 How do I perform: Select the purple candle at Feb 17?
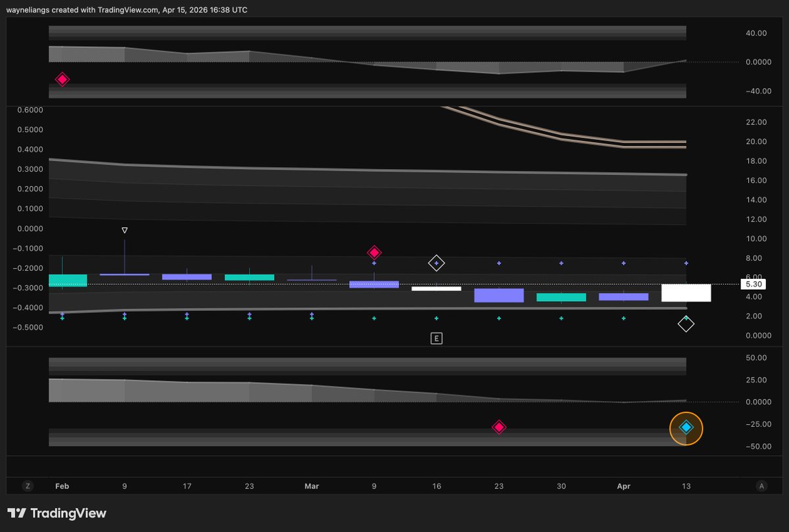pyautogui.click(x=187, y=277)
